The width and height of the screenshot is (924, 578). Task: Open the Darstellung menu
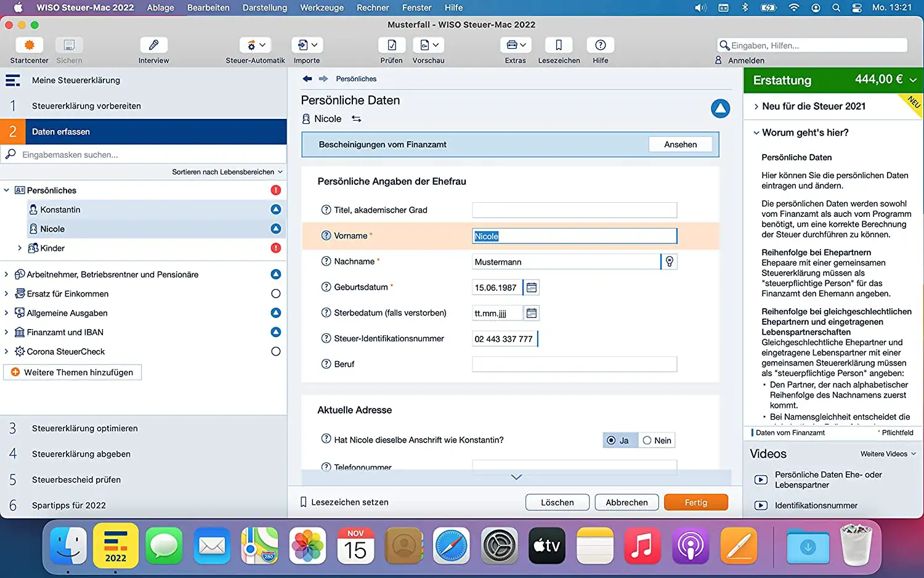click(264, 8)
